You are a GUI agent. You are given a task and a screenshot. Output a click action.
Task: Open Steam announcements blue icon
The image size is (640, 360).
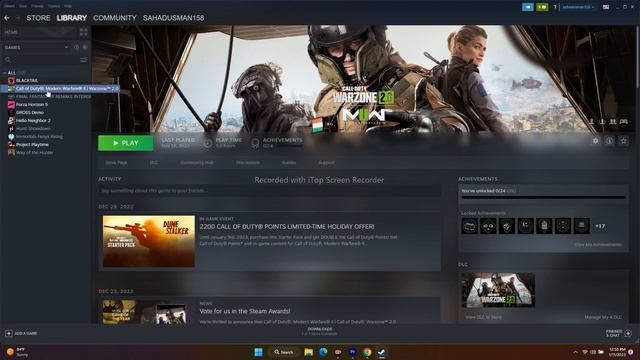pos(528,7)
